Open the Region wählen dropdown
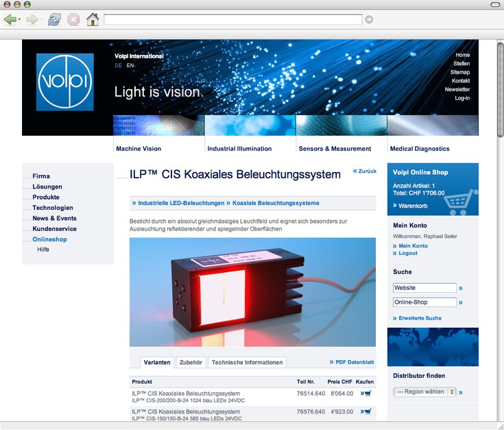504x430 pixels. 424,392
